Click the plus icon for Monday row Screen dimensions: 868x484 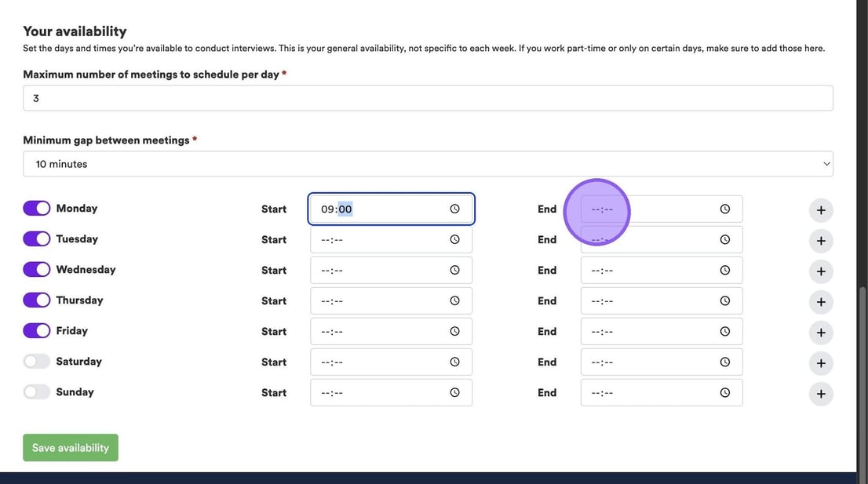pyautogui.click(x=821, y=210)
